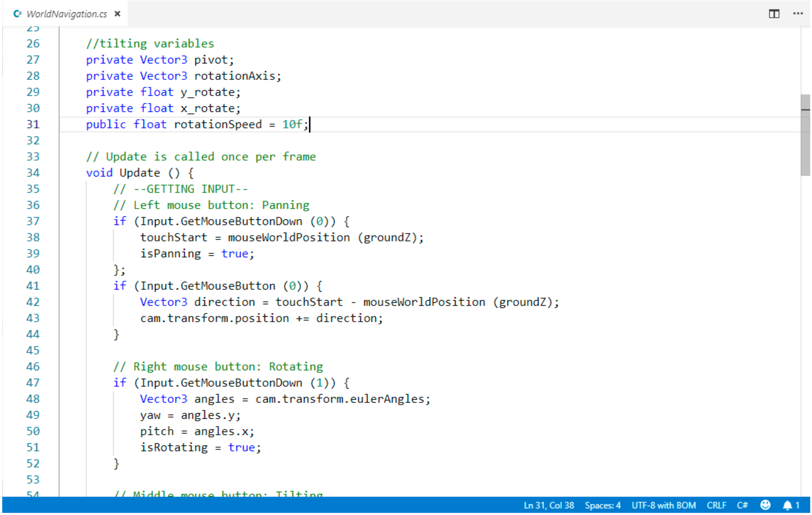Select the WorldNavigation.cs tab
Screen dimensions: 812x515
point(66,14)
